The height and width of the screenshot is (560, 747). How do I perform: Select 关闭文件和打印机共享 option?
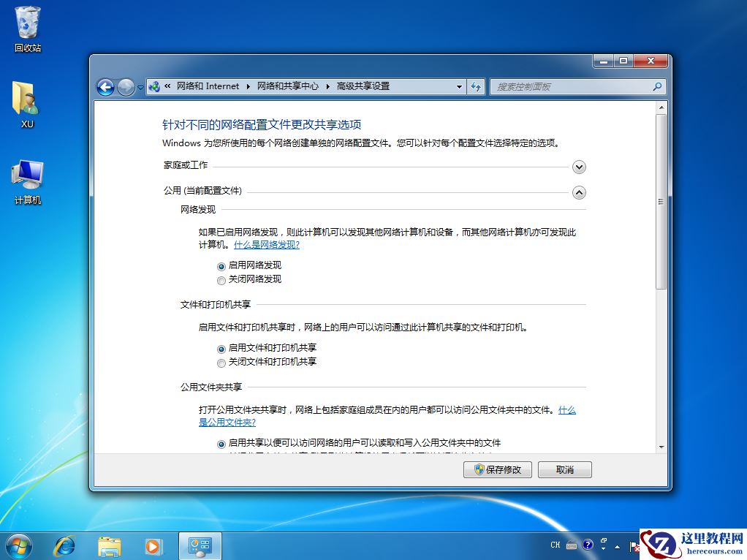point(221,363)
